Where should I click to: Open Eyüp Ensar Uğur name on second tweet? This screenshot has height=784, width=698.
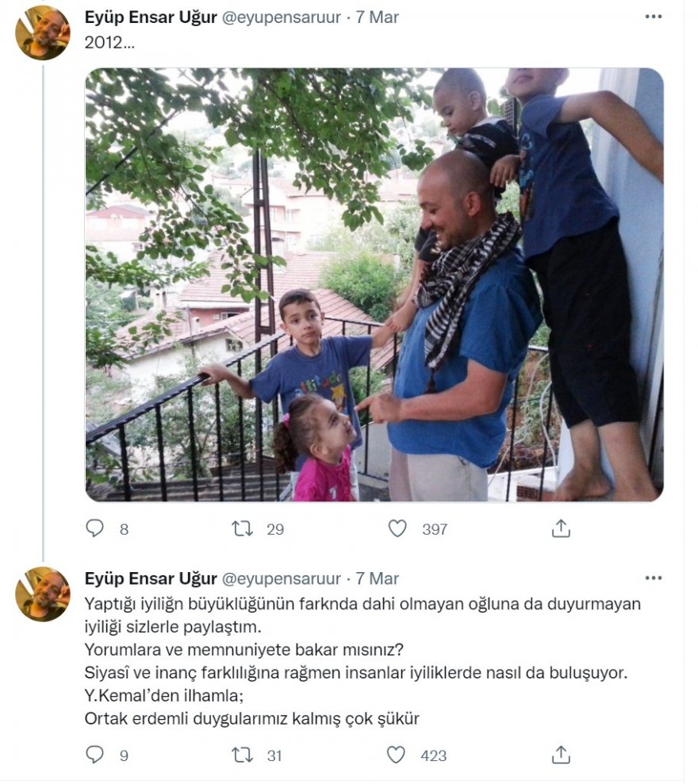pos(151,578)
